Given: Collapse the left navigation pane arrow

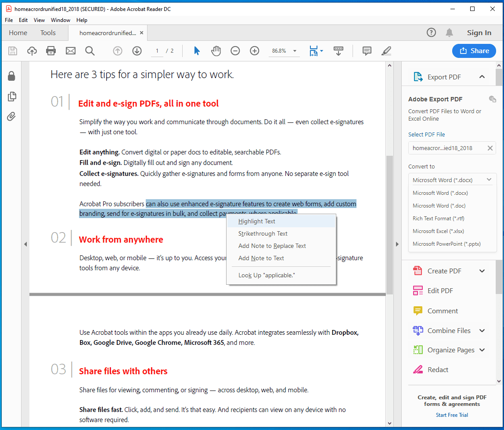Looking at the screenshot, I should [x=25, y=244].
